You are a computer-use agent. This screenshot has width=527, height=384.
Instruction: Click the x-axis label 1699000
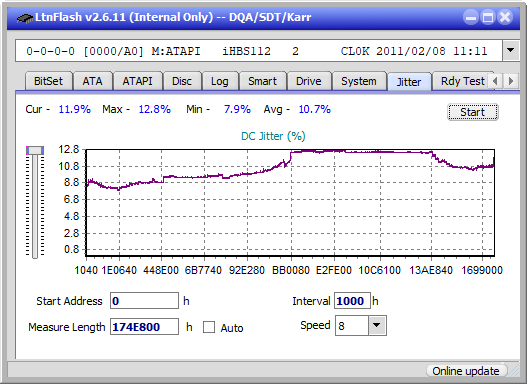[x=482, y=270]
